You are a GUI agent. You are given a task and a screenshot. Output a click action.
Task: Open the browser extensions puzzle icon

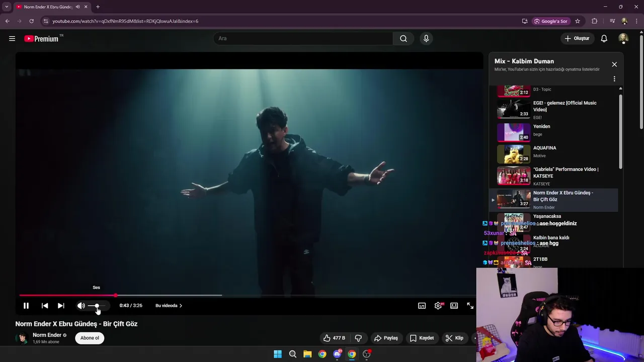point(595,21)
